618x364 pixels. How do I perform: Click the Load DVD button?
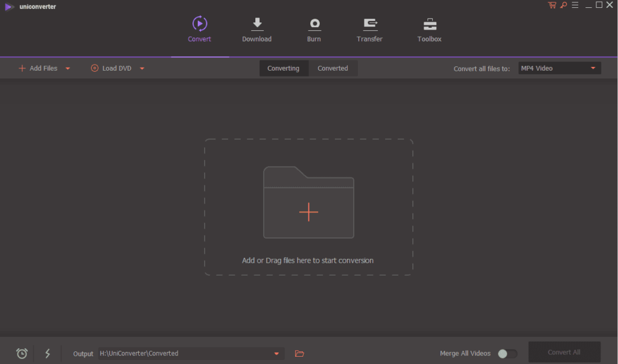[x=111, y=68]
